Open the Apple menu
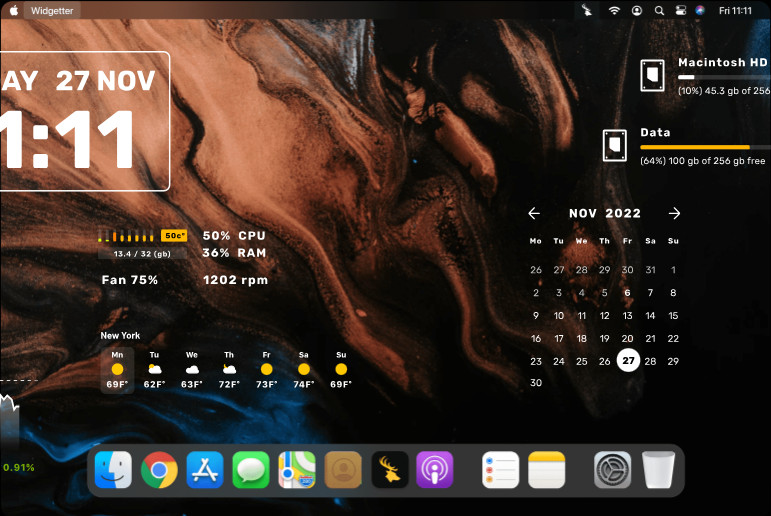 tap(14, 10)
